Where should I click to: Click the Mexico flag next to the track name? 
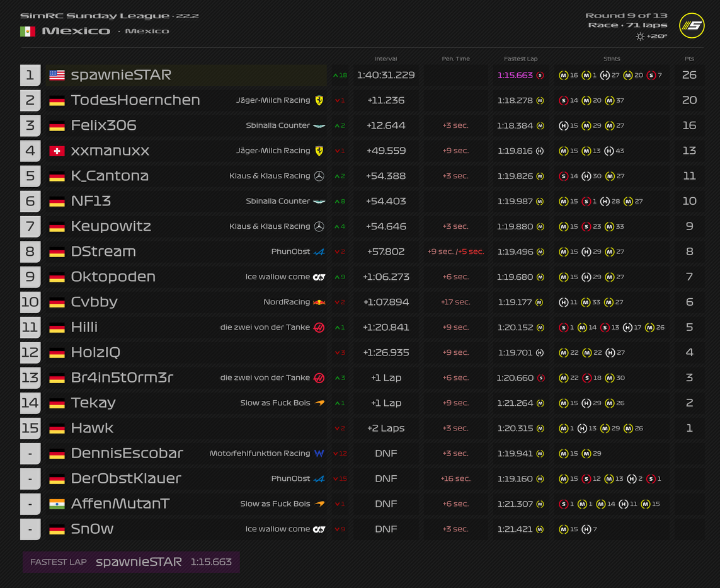tap(27, 31)
